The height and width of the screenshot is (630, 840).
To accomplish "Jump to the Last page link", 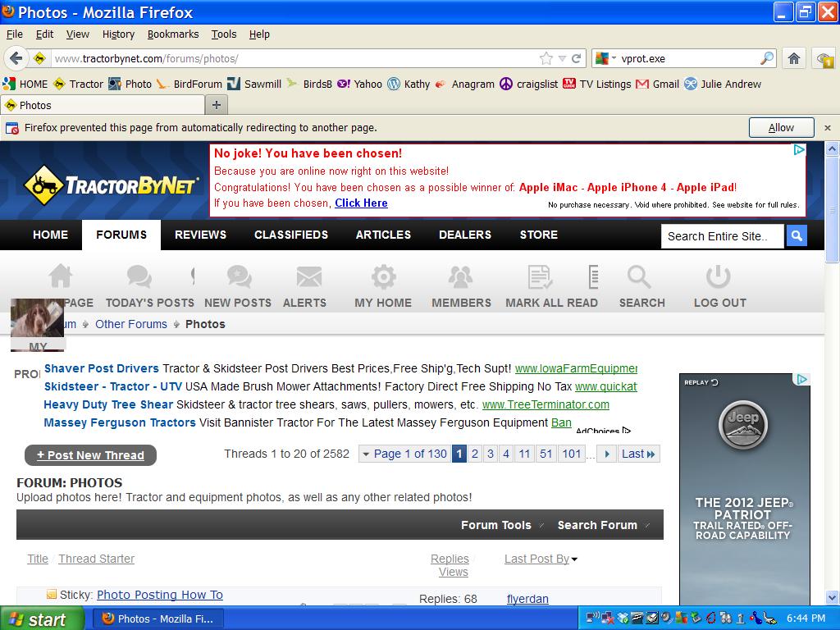I will point(638,454).
